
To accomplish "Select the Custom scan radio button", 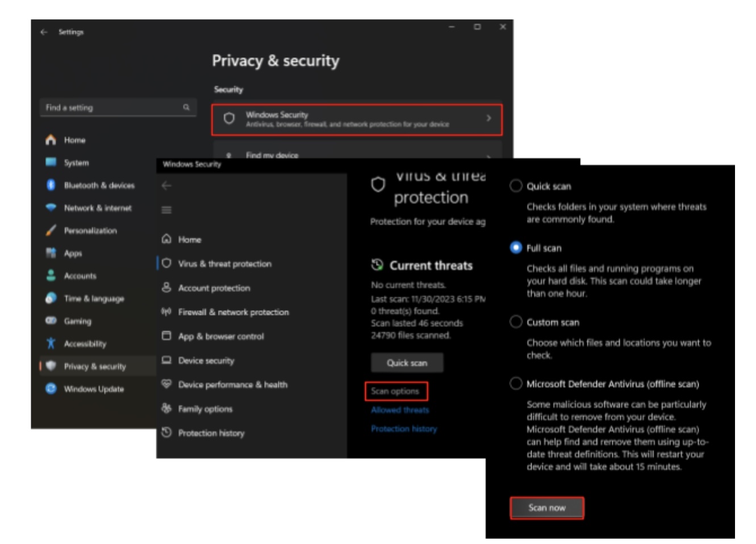I will [x=516, y=322].
